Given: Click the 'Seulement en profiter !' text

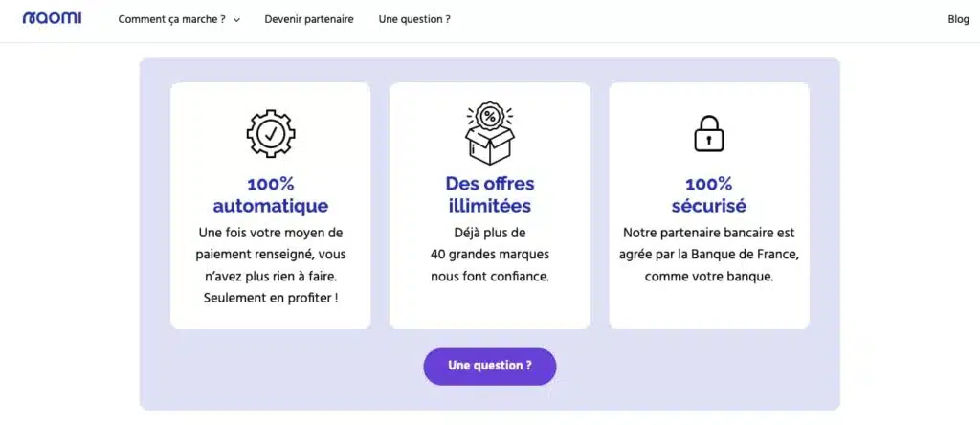Looking at the screenshot, I should tap(271, 298).
